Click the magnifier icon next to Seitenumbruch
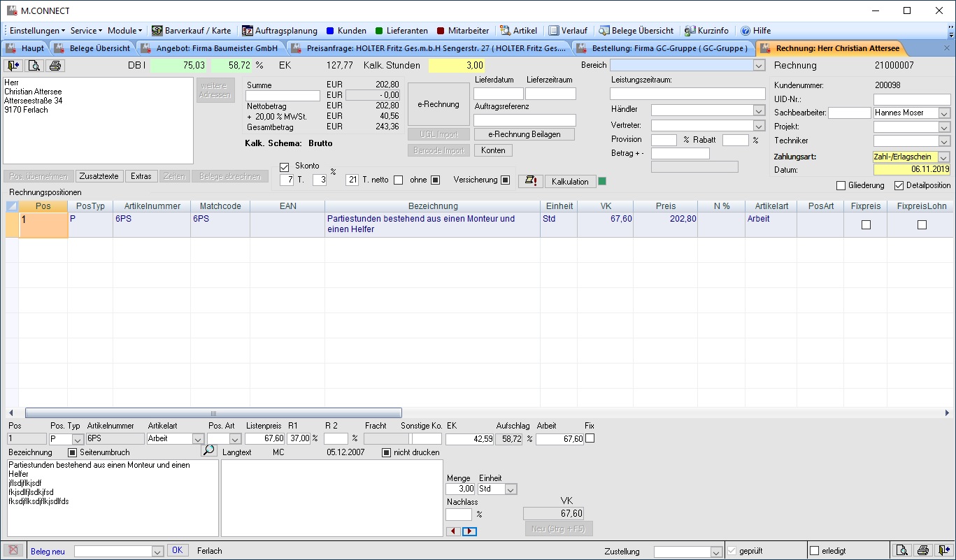The image size is (956, 560). pyautogui.click(x=209, y=451)
